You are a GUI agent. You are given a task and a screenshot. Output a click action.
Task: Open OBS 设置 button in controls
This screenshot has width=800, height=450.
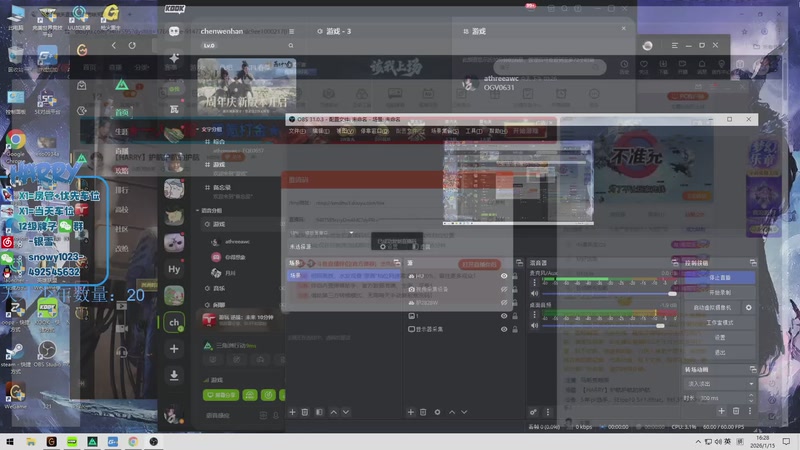[720, 338]
